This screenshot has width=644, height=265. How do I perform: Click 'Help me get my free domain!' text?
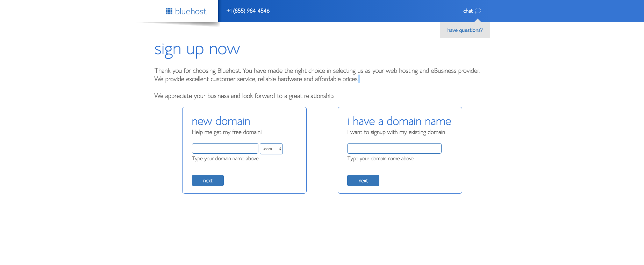(227, 132)
